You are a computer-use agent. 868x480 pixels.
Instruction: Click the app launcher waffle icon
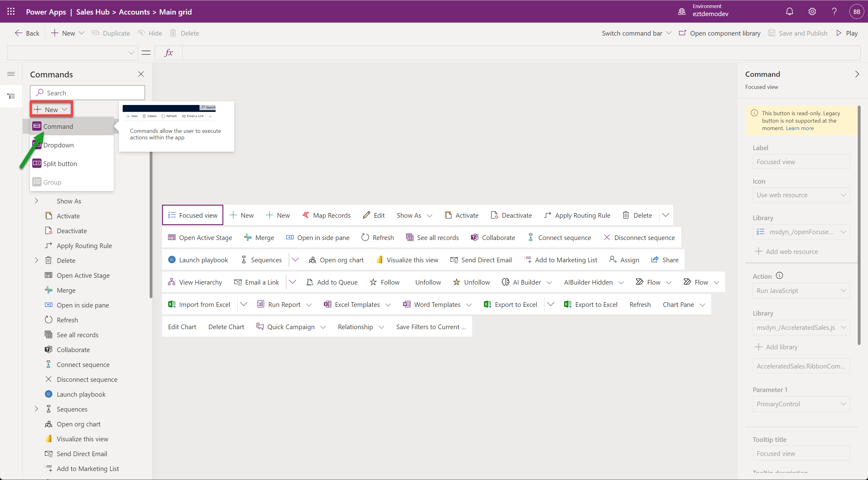[11, 12]
